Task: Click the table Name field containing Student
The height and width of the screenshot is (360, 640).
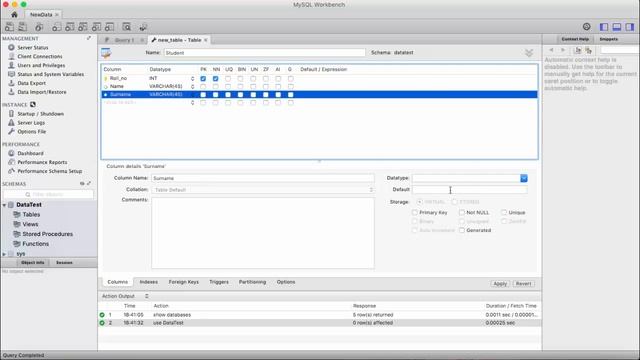Action: pyautogui.click(x=264, y=53)
